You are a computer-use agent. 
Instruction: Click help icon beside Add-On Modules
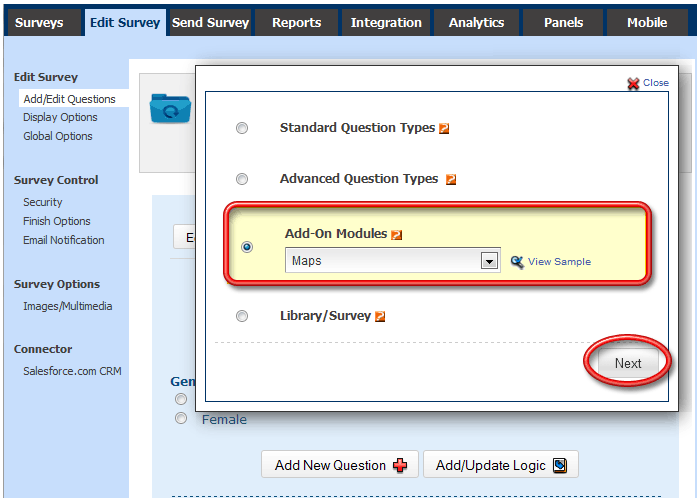pyautogui.click(x=397, y=235)
